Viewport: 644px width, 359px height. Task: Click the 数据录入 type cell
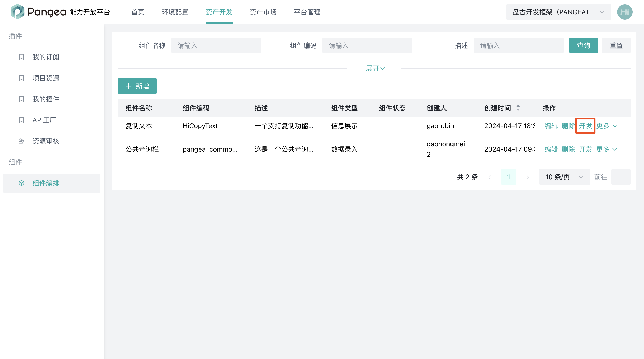[x=344, y=149]
